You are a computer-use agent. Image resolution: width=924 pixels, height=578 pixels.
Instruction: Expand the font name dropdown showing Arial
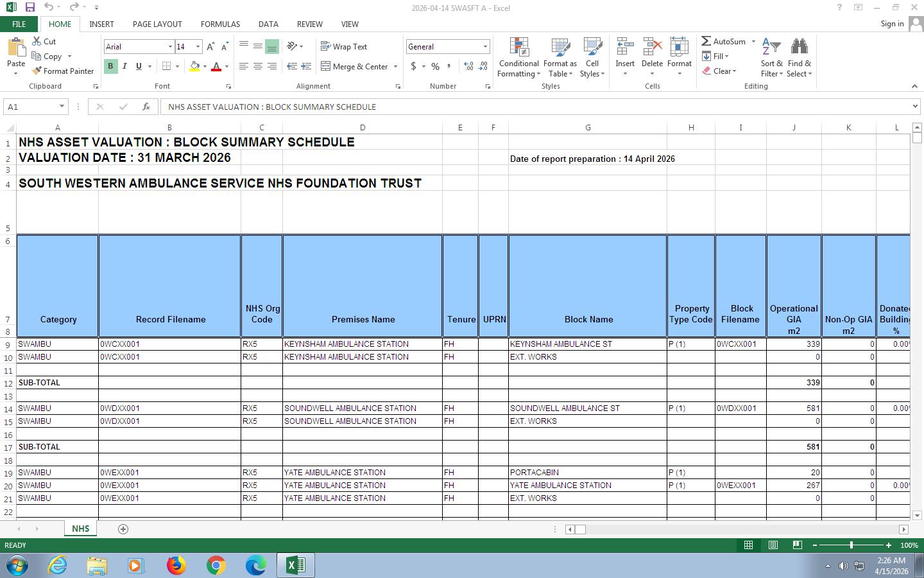coord(170,47)
